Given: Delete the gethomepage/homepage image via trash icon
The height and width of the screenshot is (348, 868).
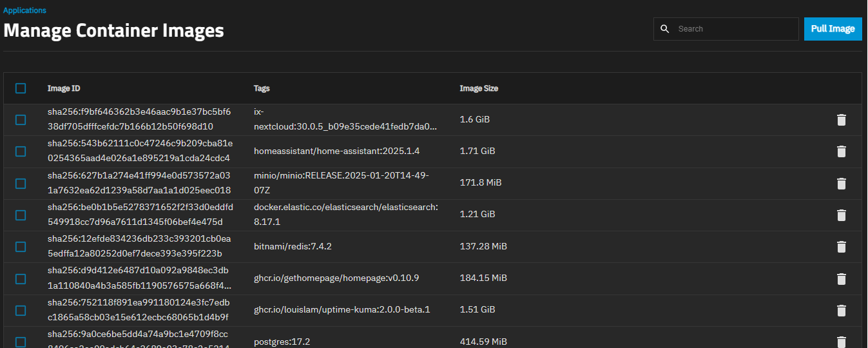Looking at the screenshot, I should 841,279.
